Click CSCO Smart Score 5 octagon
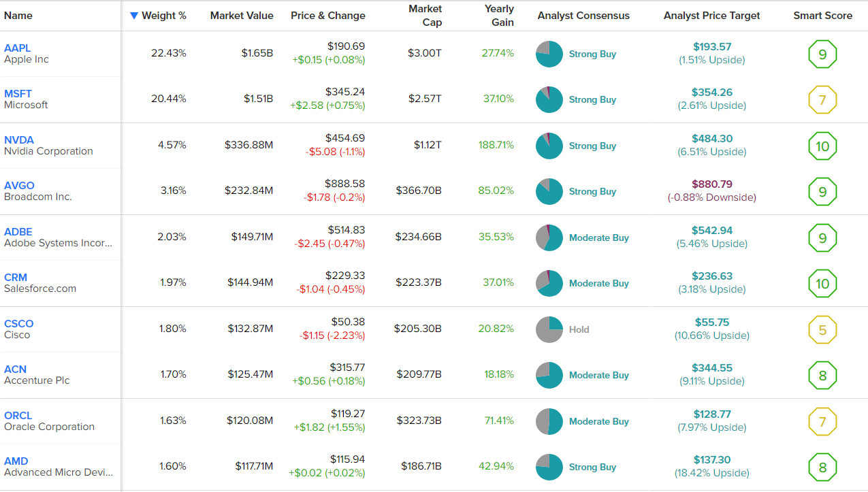Image resolution: width=868 pixels, height=492 pixels. (822, 330)
